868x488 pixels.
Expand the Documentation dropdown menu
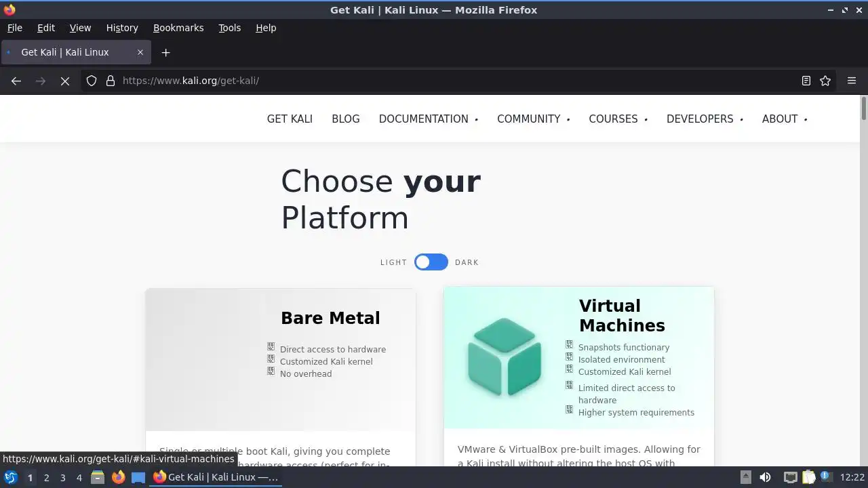[429, 119]
